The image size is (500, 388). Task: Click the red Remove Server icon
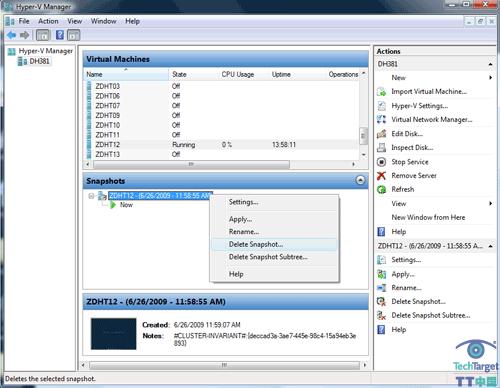pos(381,176)
